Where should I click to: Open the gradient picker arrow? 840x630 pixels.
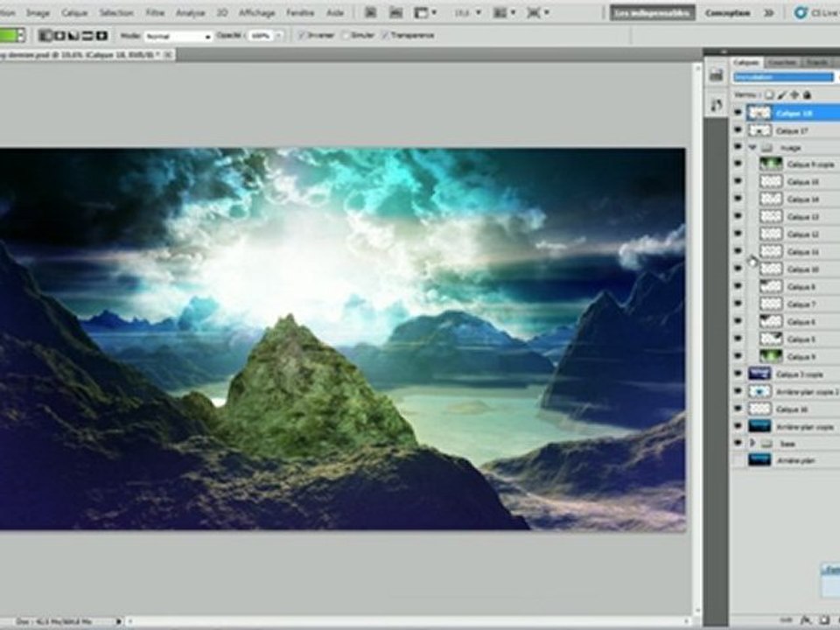(x=21, y=36)
